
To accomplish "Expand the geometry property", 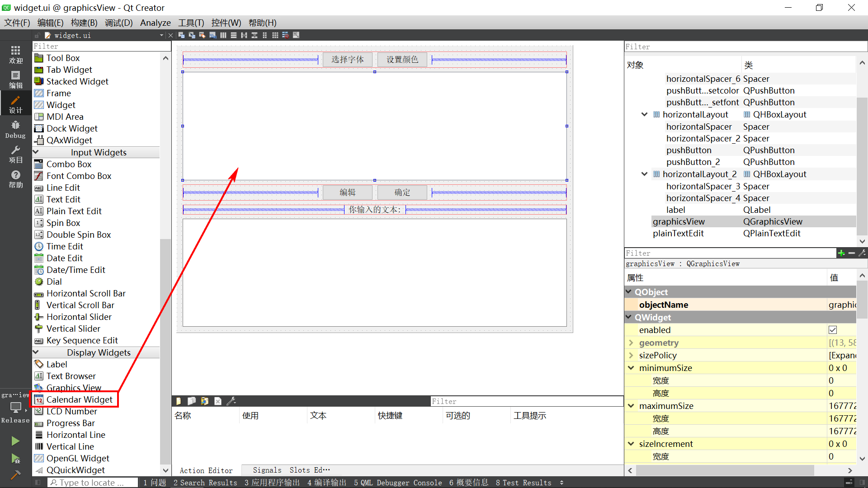I will click(631, 343).
